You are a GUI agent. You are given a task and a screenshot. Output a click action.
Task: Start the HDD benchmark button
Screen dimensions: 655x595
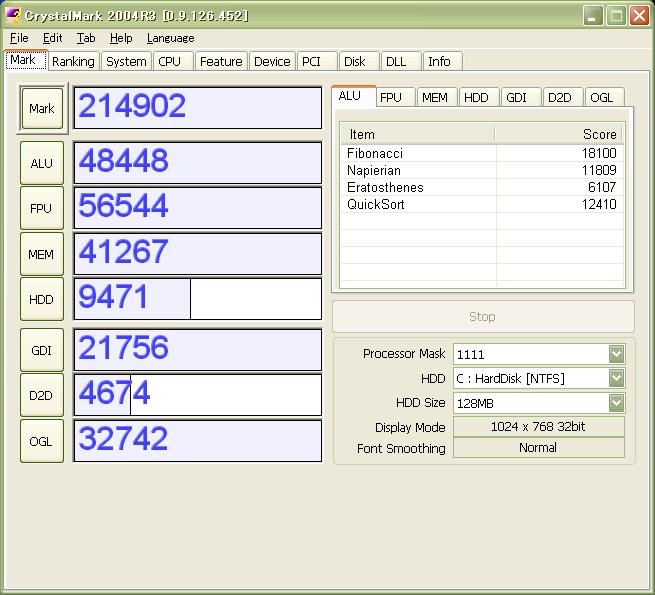[x=41, y=299]
